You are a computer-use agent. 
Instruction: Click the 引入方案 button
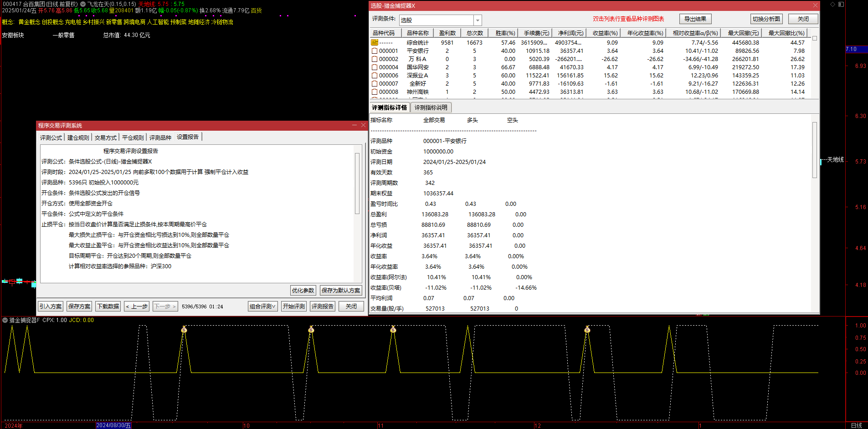[x=51, y=306]
